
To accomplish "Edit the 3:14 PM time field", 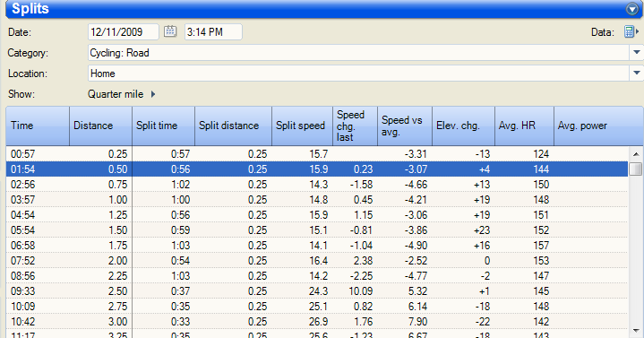I will [213, 32].
